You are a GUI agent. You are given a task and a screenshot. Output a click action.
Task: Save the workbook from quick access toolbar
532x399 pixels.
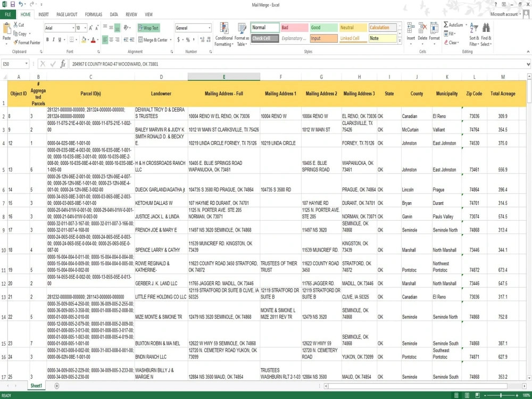[x=13, y=4]
